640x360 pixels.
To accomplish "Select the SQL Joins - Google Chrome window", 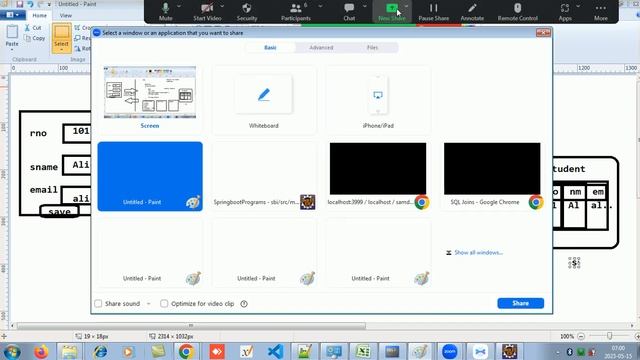I will coord(492,176).
